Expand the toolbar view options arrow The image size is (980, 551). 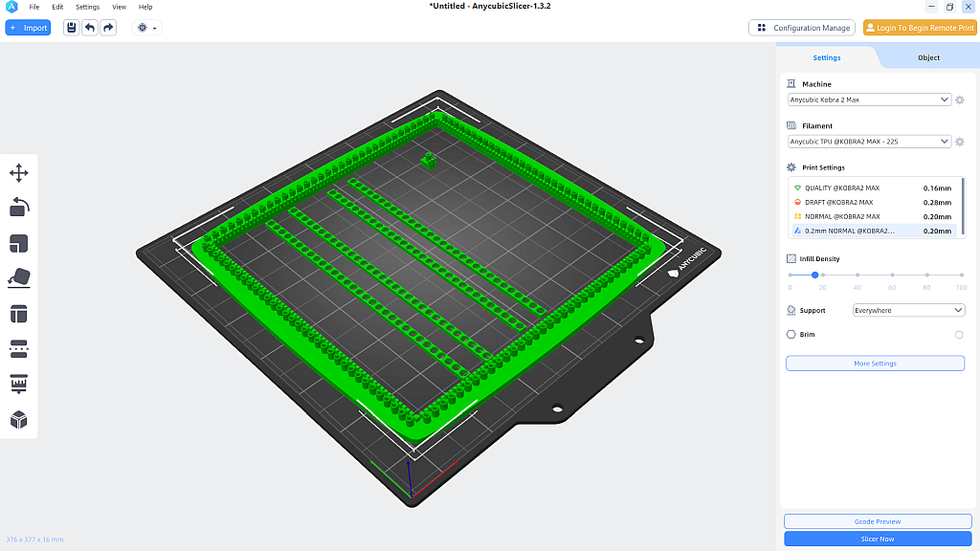(x=154, y=28)
